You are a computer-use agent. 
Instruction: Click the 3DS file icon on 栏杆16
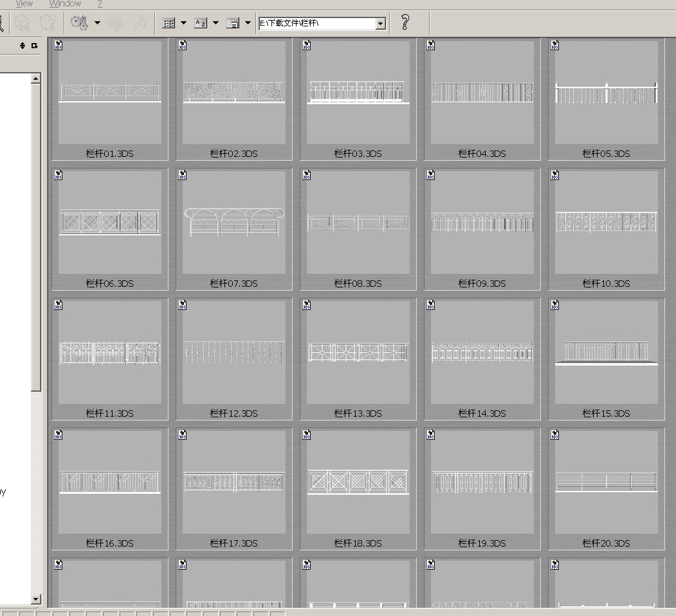pos(59,435)
